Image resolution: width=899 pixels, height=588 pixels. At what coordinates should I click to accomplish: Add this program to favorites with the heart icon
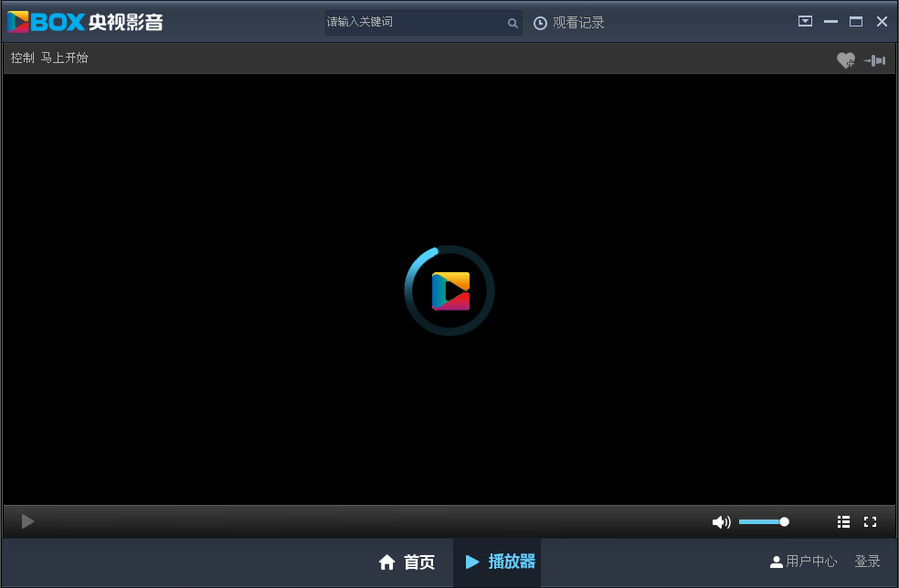point(846,59)
